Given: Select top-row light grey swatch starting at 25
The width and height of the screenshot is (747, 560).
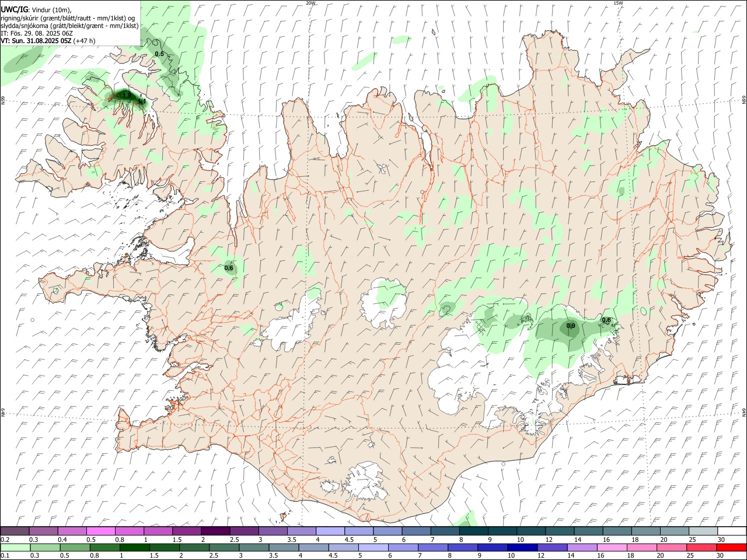Looking at the screenshot, I should pyautogui.click(x=703, y=531).
